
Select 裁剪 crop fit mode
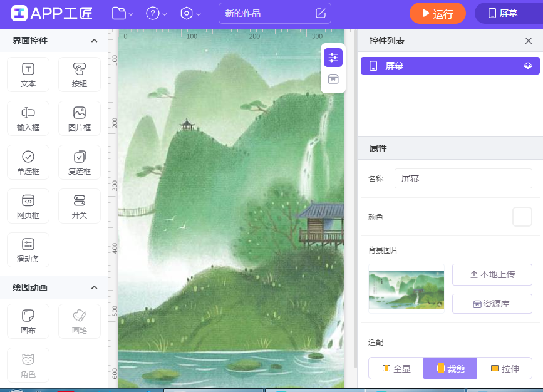point(450,368)
